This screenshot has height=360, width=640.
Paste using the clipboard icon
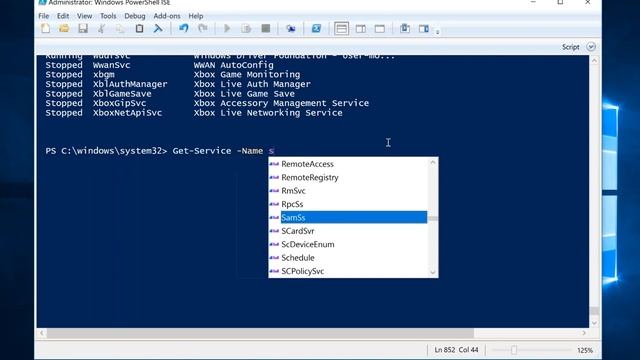pyautogui.click(x=139, y=29)
